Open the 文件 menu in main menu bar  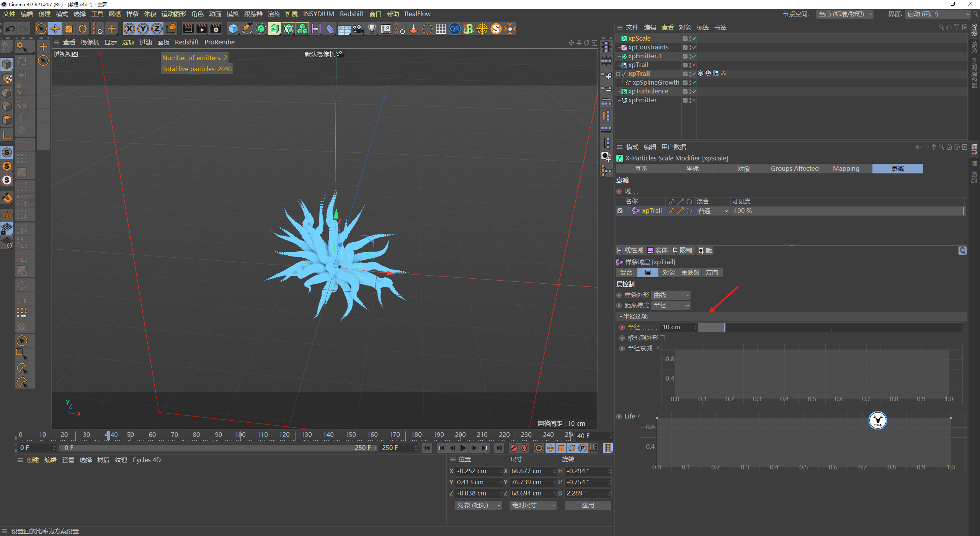(x=9, y=14)
